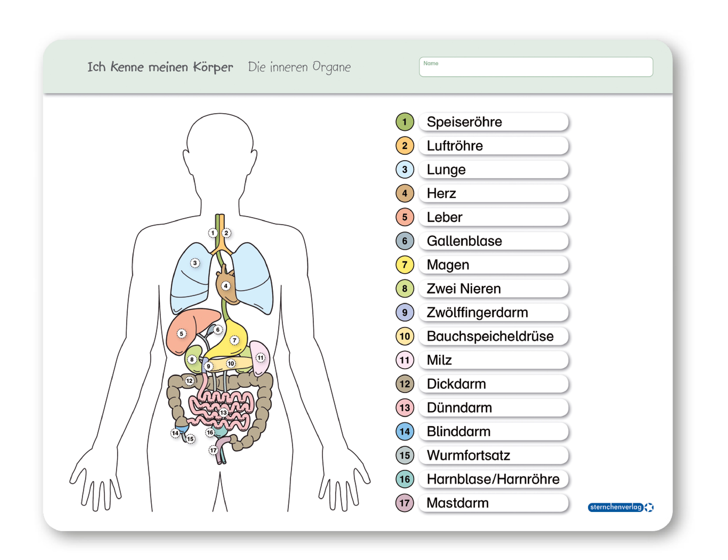Click the green number 1 circle in legend

(x=405, y=122)
